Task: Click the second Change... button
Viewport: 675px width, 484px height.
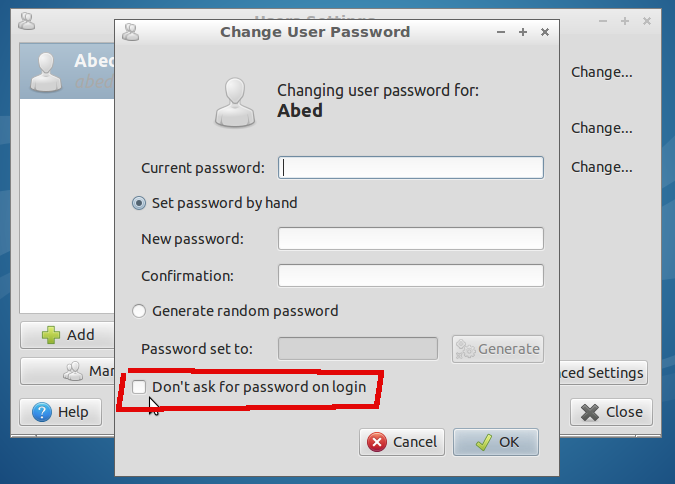Action: point(601,128)
